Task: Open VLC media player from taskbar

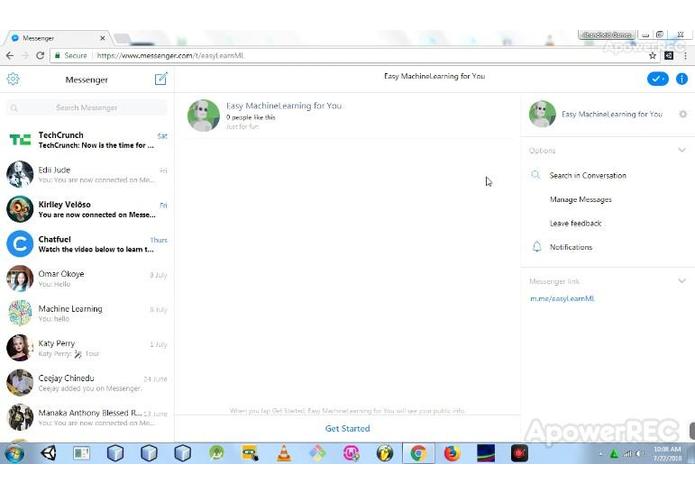Action: pos(284,453)
